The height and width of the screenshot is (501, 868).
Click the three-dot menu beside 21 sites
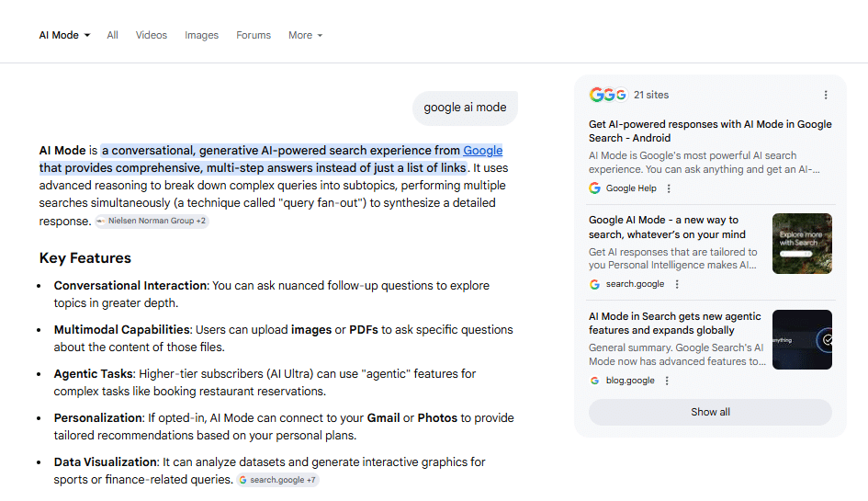click(826, 95)
